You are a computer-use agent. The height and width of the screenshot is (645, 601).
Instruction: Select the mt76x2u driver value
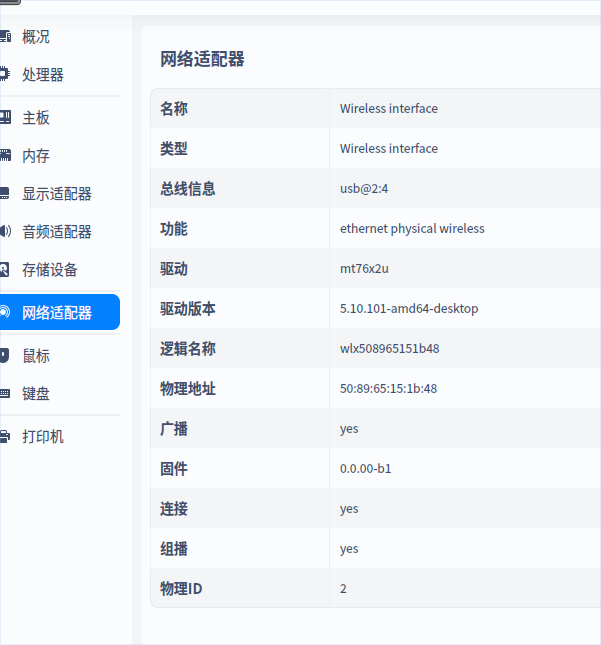[x=364, y=268]
